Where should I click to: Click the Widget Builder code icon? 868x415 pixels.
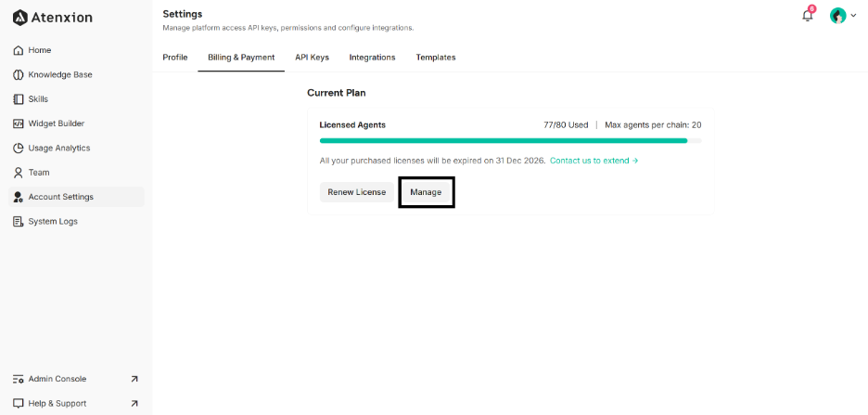[x=19, y=123]
